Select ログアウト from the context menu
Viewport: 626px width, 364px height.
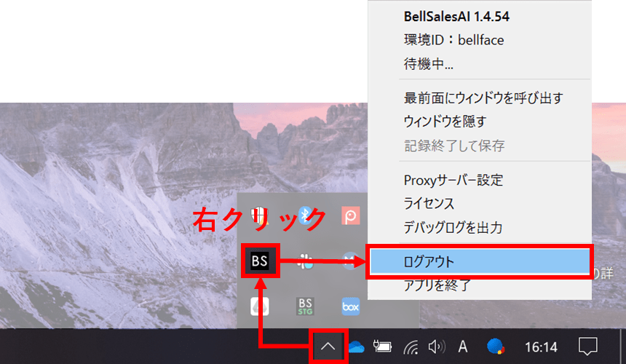point(429,262)
